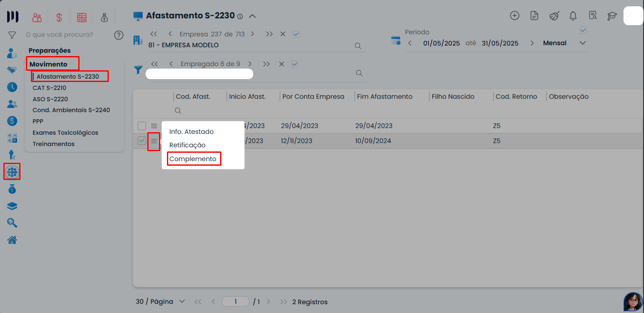Click the magnifier search icon in sidebar
This screenshot has height=313, width=644.
tap(12, 223)
